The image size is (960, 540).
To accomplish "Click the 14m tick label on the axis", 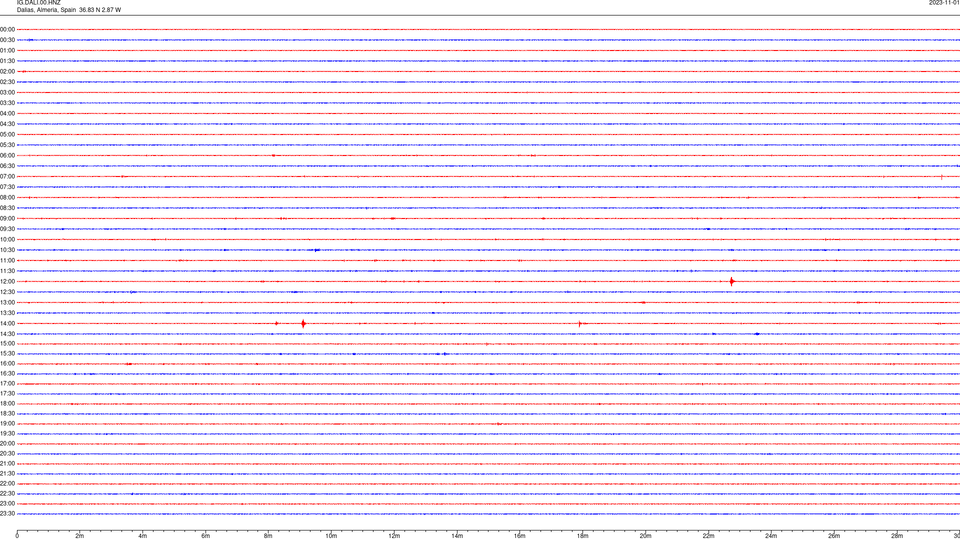I will click(x=457, y=536).
